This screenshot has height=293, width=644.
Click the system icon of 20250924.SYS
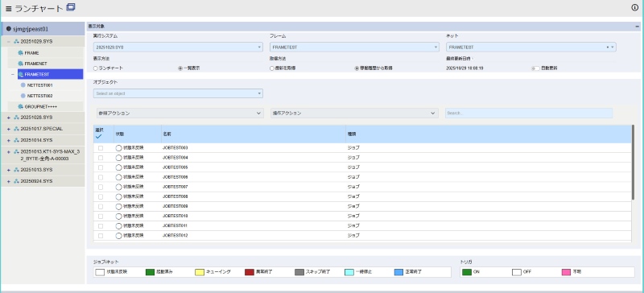[x=16, y=181]
